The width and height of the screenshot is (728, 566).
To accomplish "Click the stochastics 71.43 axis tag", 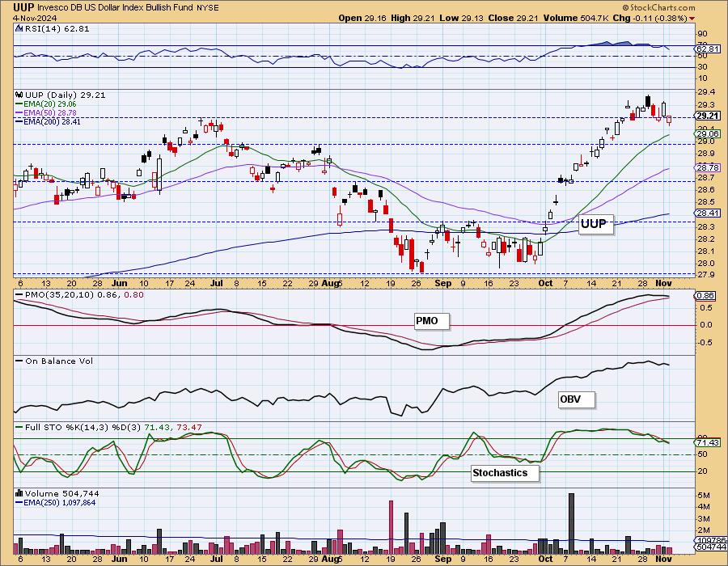I will pos(709,443).
